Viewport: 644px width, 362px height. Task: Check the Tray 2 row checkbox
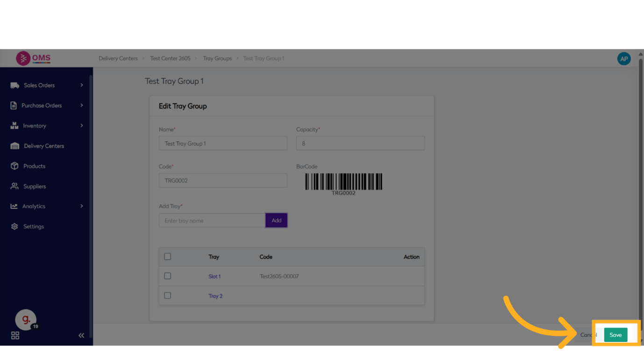point(168,296)
